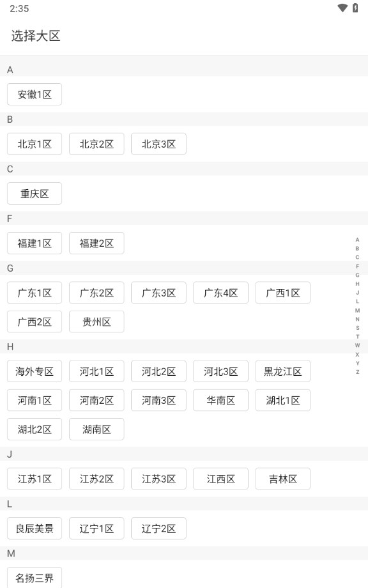Pick 江西区 from J section
The height and width of the screenshot is (588, 368).
[220, 479]
